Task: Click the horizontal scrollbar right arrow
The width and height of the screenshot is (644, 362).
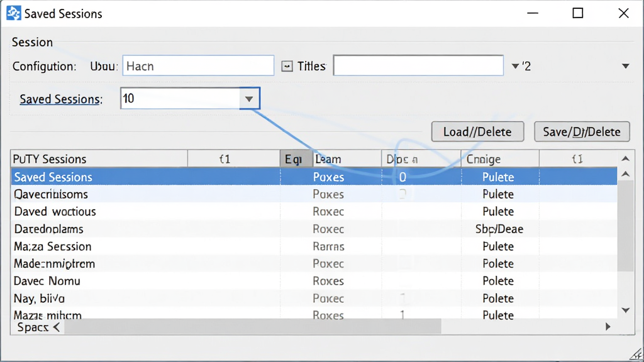Action: click(608, 327)
